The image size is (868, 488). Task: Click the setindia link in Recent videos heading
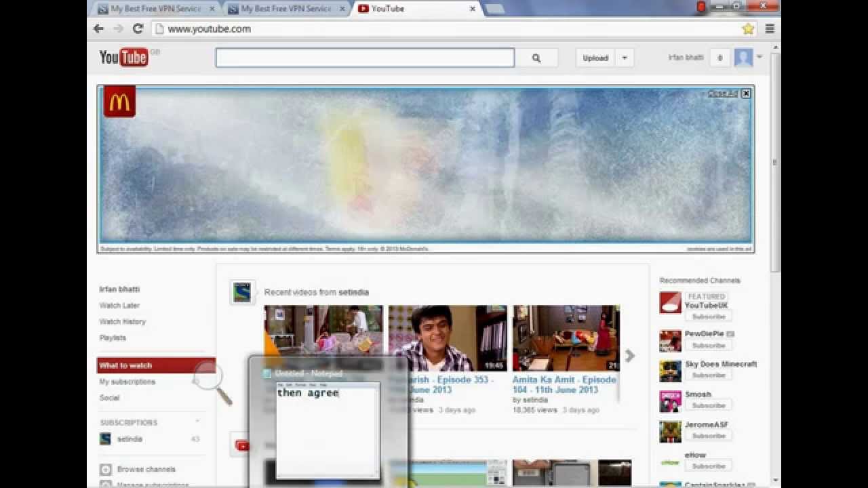(354, 292)
